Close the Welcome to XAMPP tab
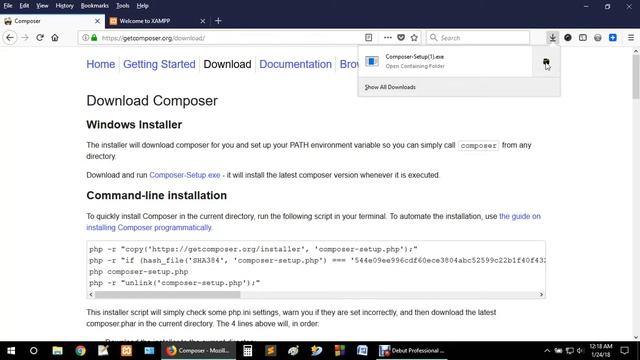 point(202,21)
